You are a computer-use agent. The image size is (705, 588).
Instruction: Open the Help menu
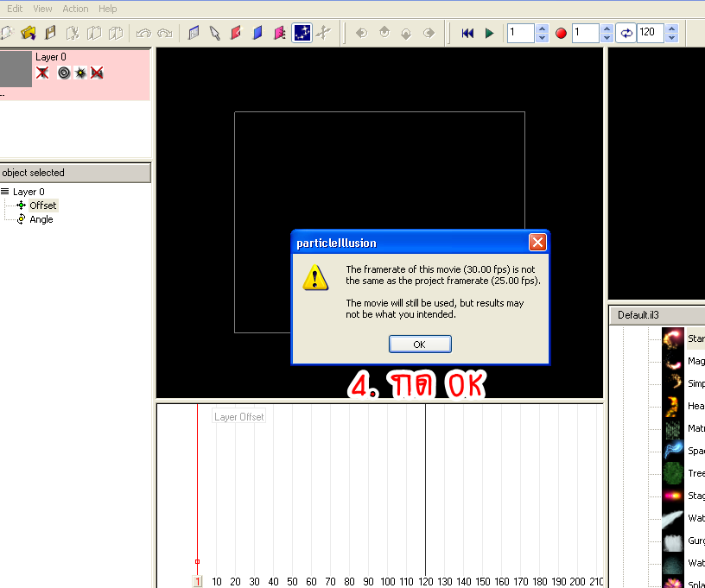(x=107, y=9)
